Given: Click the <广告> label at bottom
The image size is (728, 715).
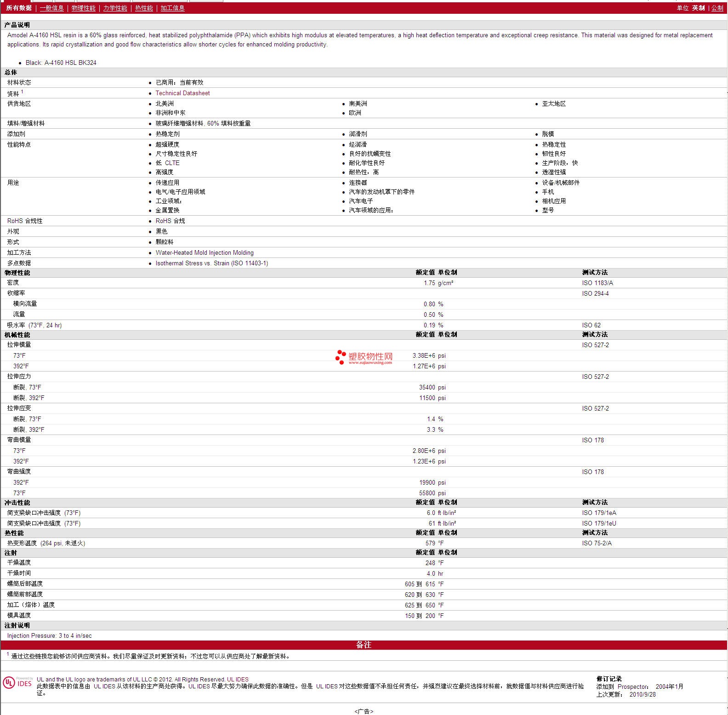Looking at the screenshot, I should pos(364,711).
